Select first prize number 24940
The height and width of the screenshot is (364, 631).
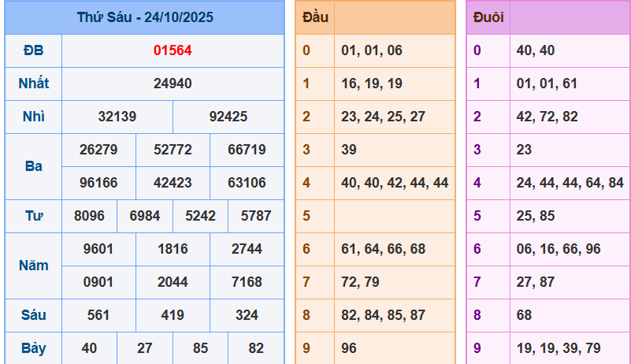point(173,84)
